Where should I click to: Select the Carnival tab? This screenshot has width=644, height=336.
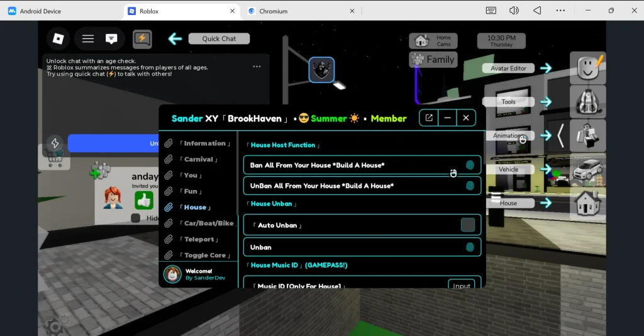[x=198, y=159]
